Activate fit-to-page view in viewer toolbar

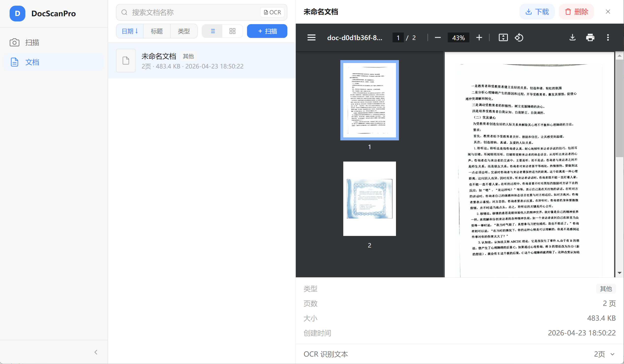(503, 37)
